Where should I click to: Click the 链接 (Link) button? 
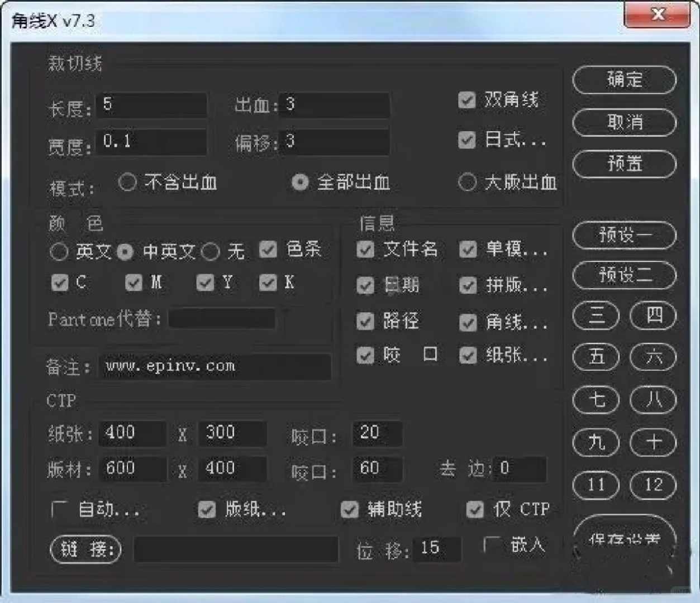84,549
